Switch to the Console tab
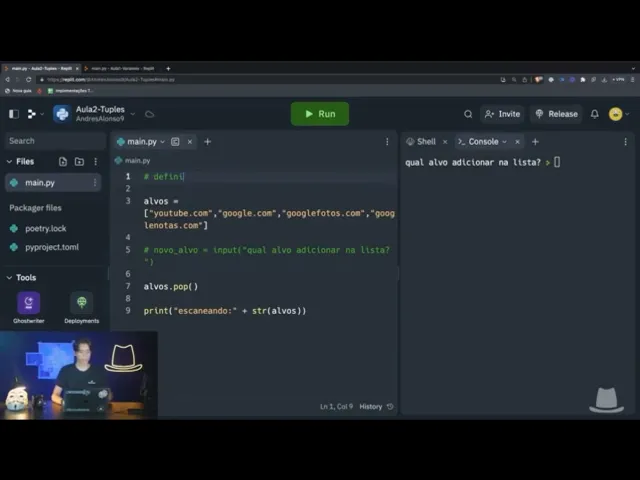The image size is (640, 480). tap(478, 142)
